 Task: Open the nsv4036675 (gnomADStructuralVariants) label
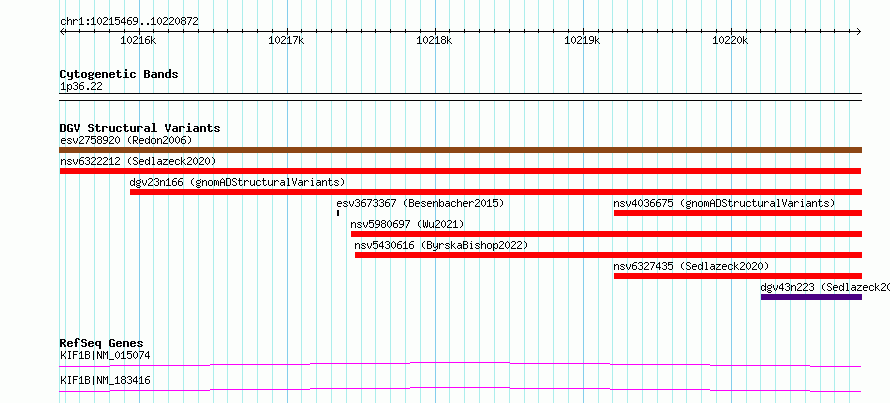coord(724,203)
